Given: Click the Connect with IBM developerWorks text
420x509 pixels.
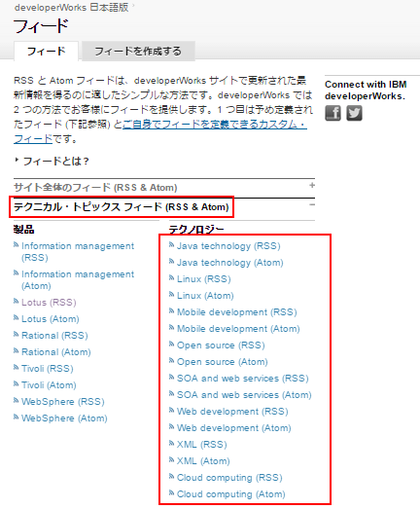Looking at the screenshot, I should pos(366,91).
